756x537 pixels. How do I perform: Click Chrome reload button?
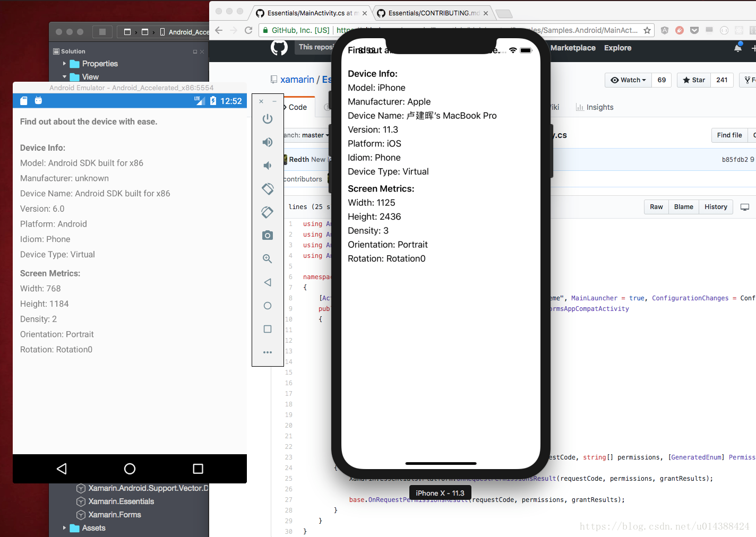coord(248,30)
